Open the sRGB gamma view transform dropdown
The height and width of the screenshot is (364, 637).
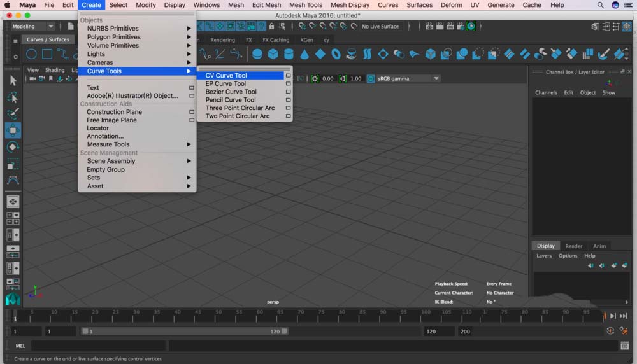coord(408,79)
